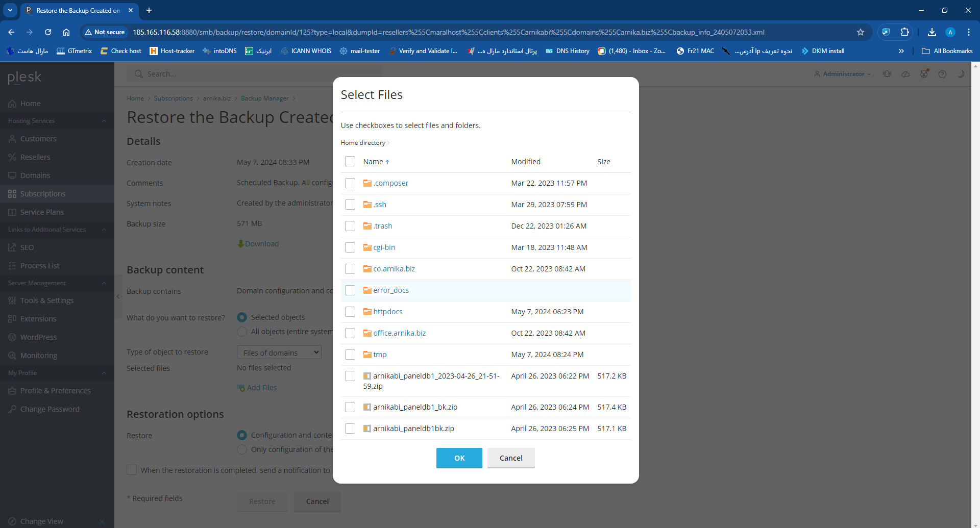
Task: Expand the hidden bookmarks overflow chevron
Action: coord(901,51)
